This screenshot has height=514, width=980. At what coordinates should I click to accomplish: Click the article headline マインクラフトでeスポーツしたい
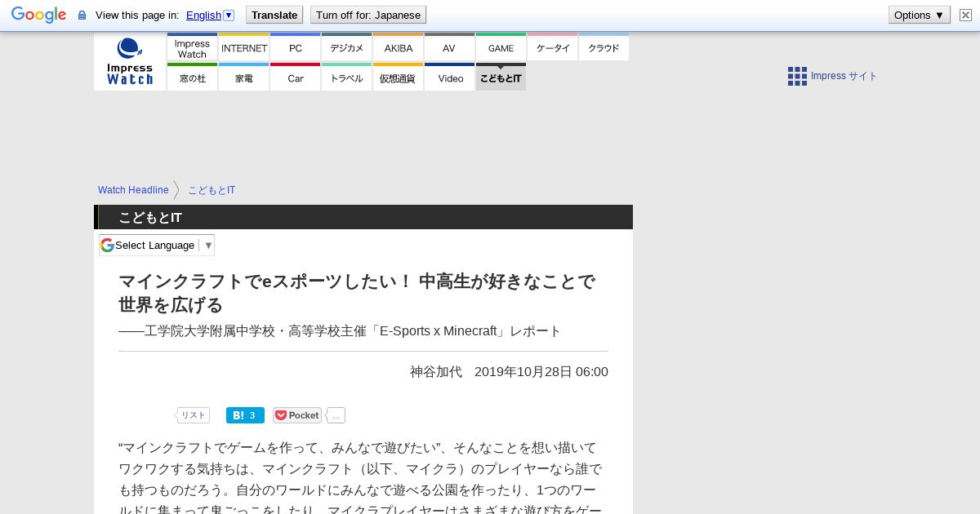[357, 293]
